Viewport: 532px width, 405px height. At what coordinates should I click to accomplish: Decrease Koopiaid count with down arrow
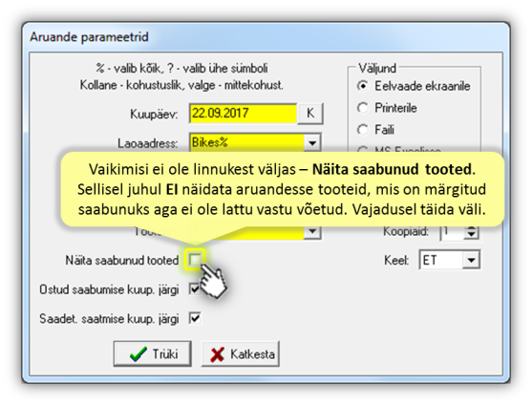471,236
